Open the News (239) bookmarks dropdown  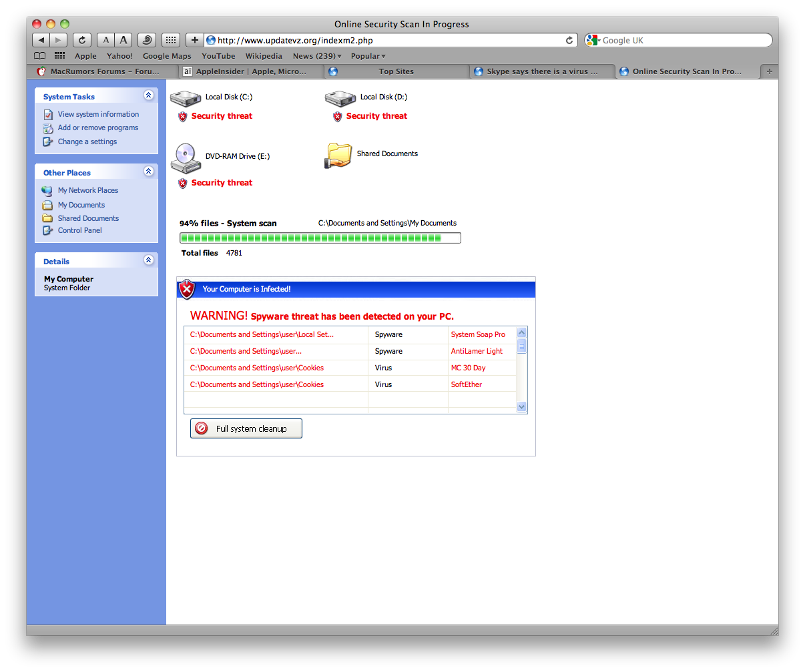(317, 56)
